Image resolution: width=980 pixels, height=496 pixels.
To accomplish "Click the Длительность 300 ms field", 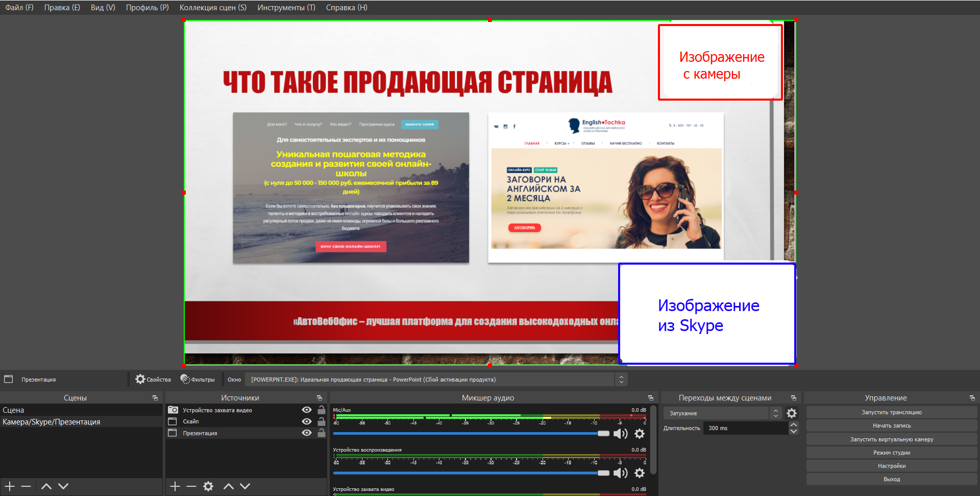I will click(746, 428).
